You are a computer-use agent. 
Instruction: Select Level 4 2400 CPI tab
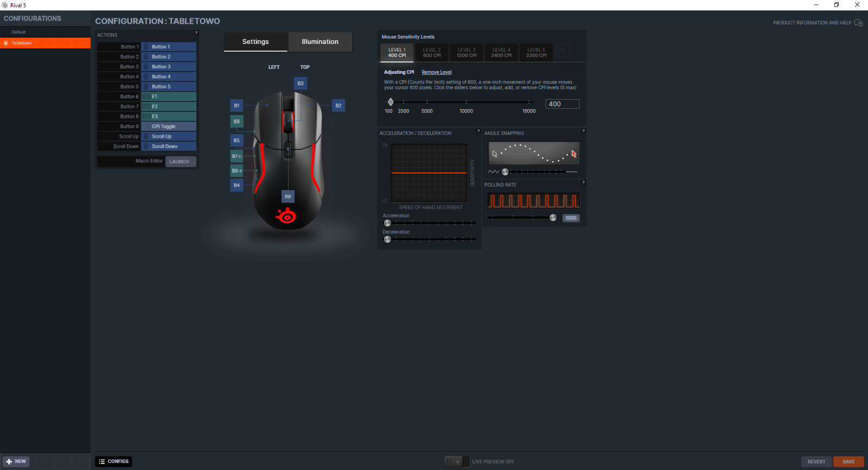(x=501, y=53)
